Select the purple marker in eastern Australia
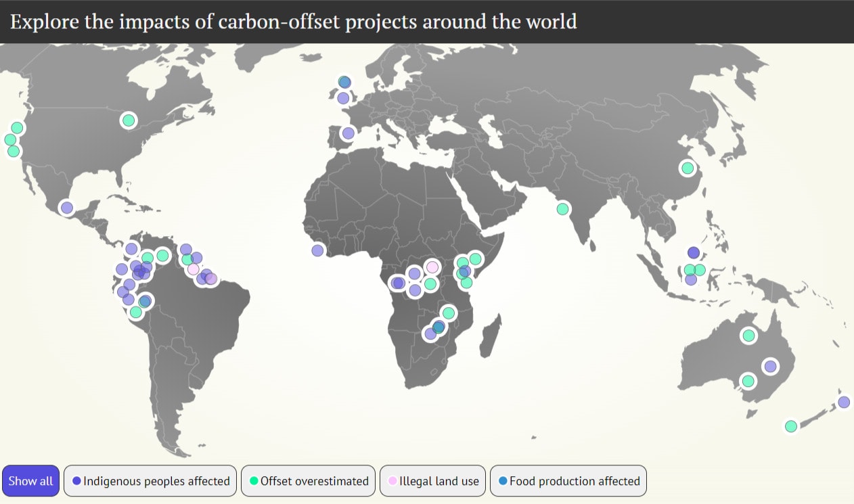 769,366
